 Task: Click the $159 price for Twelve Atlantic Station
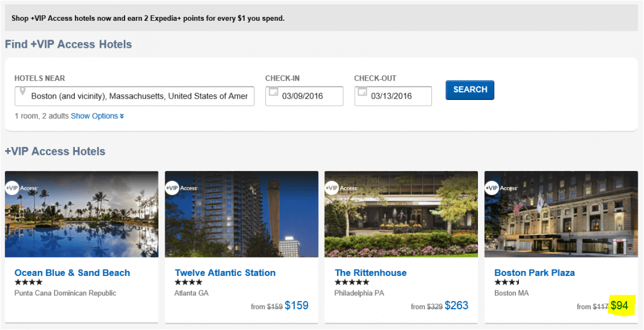tap(297, 305)
